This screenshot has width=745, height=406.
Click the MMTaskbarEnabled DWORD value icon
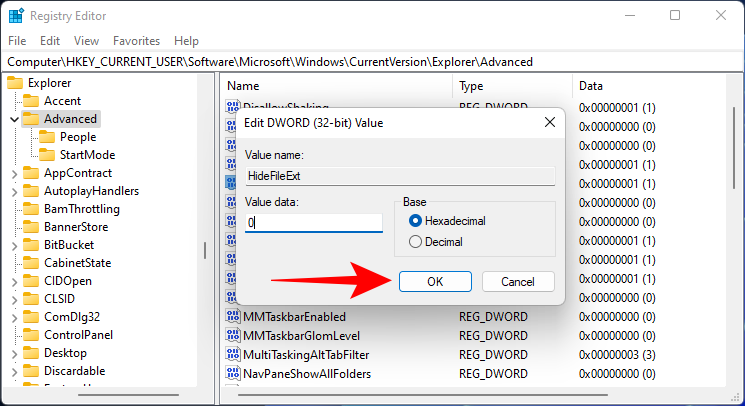click(x=233, y=317)
